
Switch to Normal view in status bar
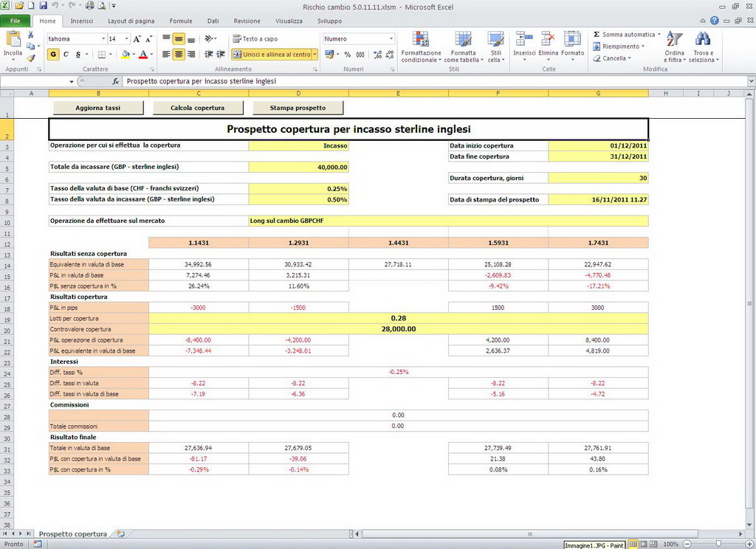click(x=633, y=544)
